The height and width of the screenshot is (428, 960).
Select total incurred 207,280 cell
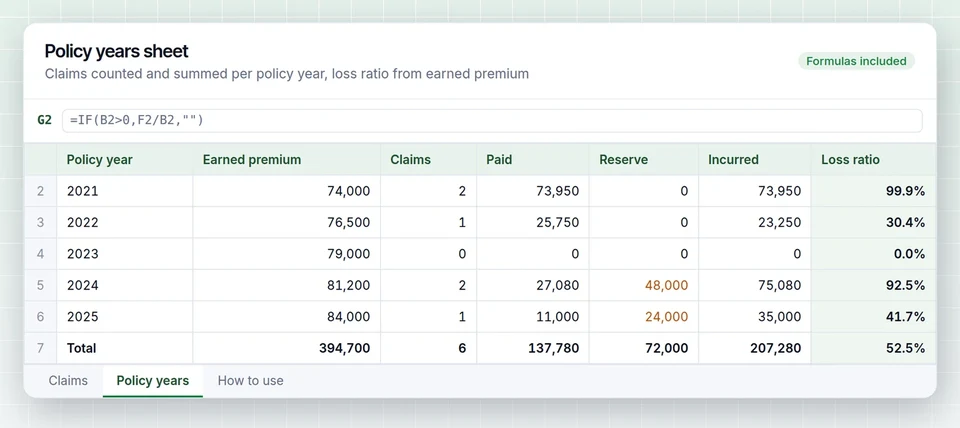tap(754, 348)
